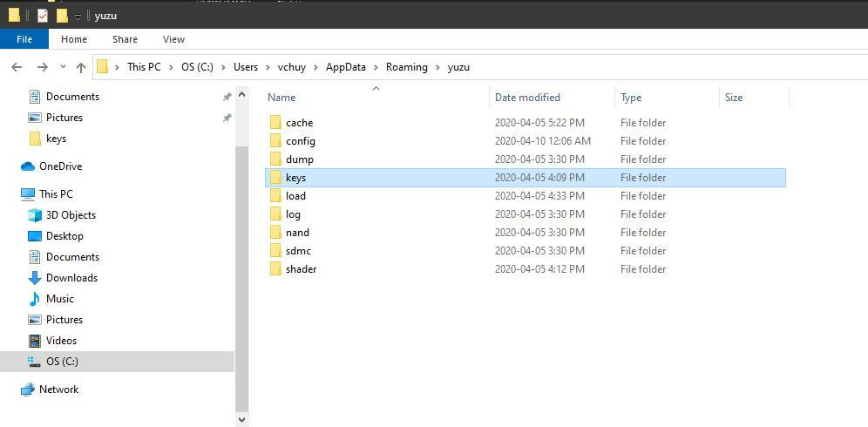The image size is (868, 427).
Task: Click 'AppData' in address breadcrumb
Action: [x=346, y=67]
